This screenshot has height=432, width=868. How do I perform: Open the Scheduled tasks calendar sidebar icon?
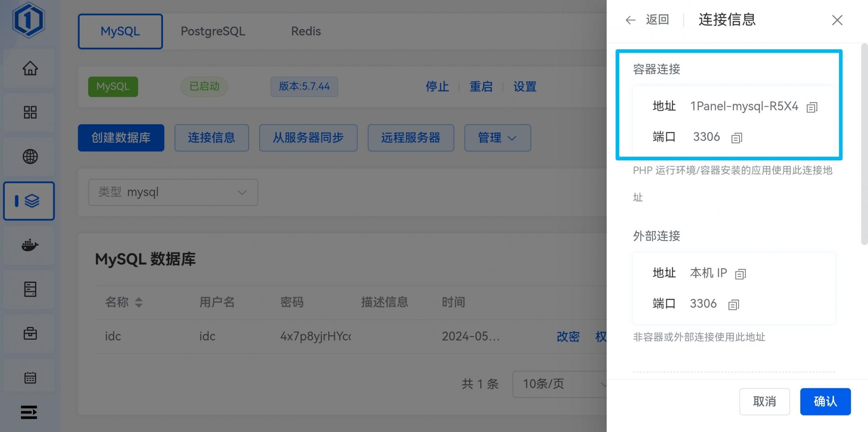tap(30, 377)
